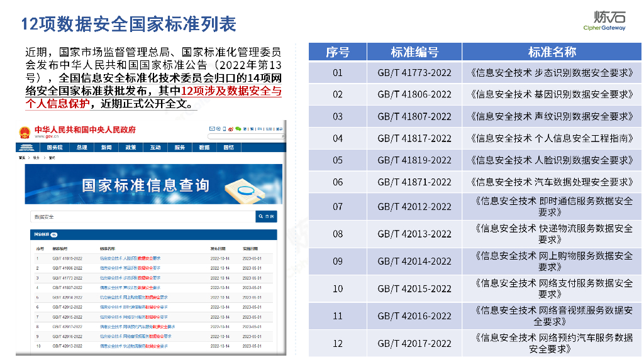This screenshot has width=644, height=362.
Task: Open the 国务院 navigation menu item
Action: pyautogui.click(x=54, y=147)
